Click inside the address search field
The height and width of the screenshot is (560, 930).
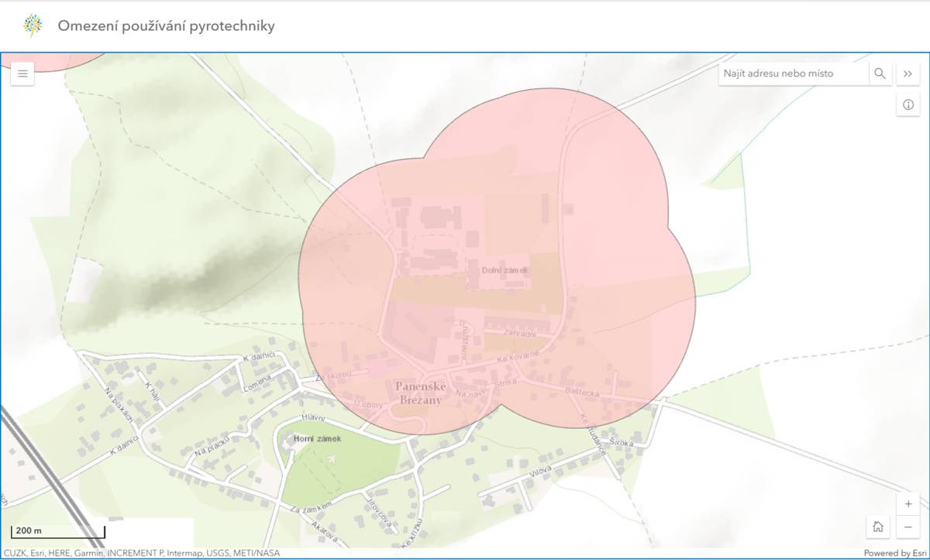(x=790, y=74)
